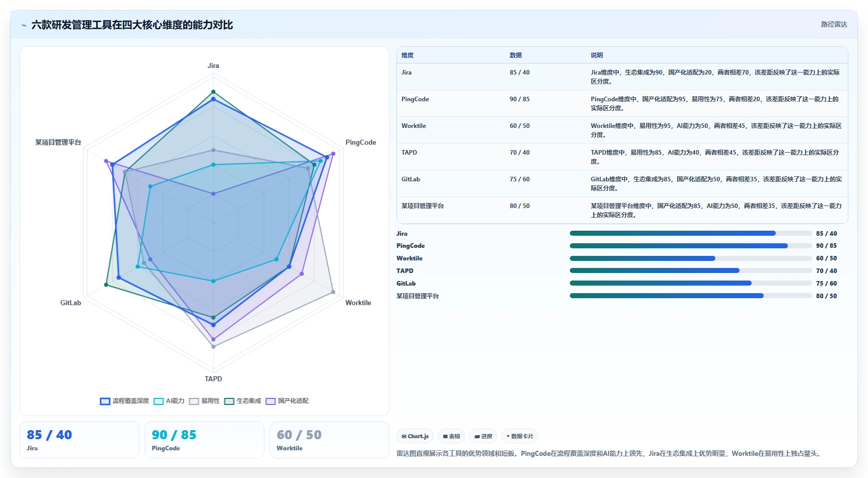Open the PingCode 90 / 85 stat card
The image size is (868, 478).
205,440
